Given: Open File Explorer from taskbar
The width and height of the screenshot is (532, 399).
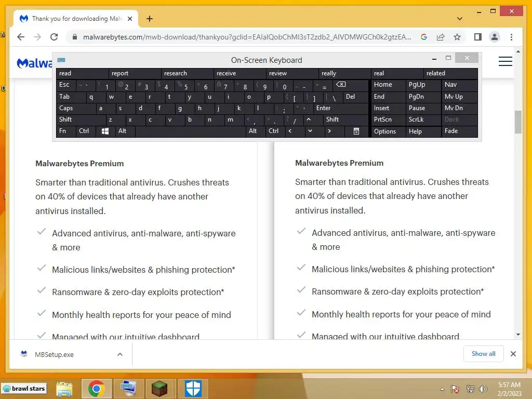Looking at the screenshot, I should point(64,389).
